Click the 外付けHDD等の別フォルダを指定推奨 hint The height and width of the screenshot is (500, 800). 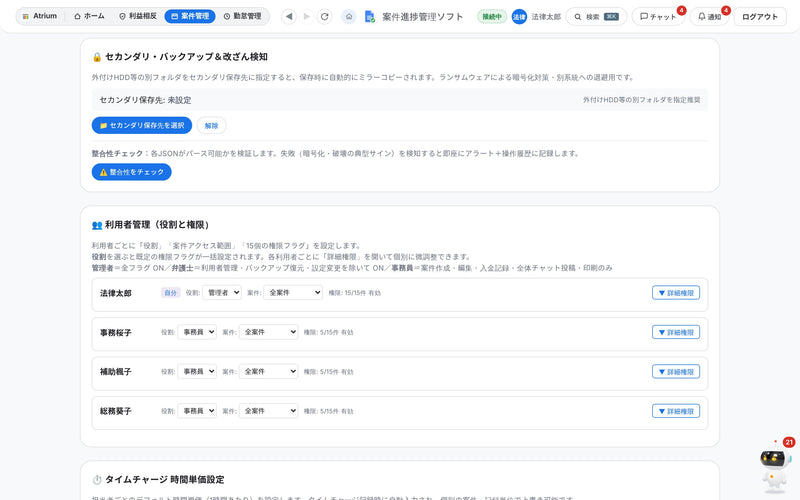click(641, 100)
